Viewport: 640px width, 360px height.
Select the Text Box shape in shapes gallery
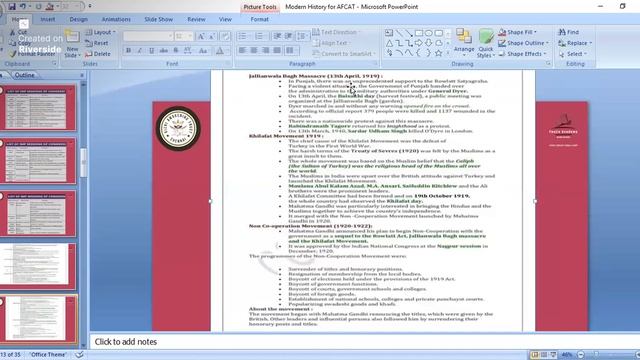(x=389, y=33)
